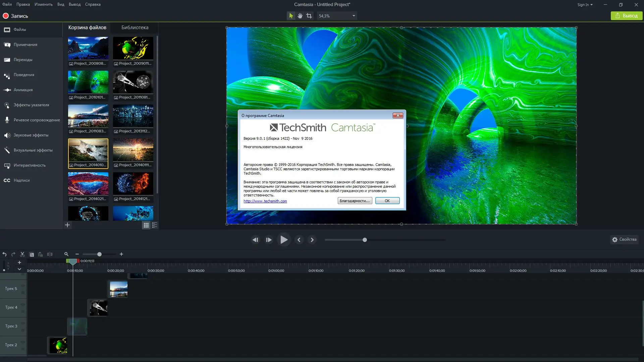The image size is (644, 362).
Task: Open the zoom percentage dropdown showing 54,3%
Action: 353,15
